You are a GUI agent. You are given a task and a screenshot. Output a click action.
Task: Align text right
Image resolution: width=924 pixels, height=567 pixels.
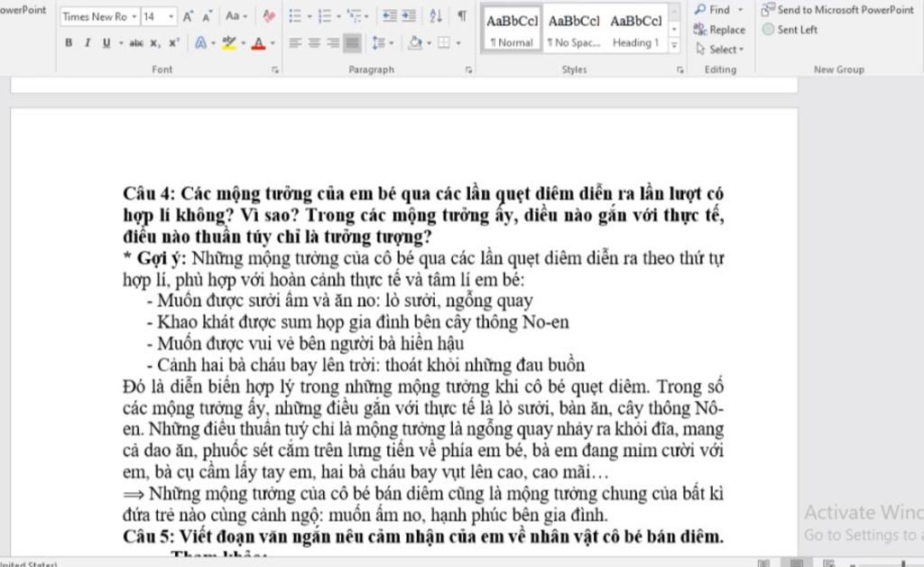[x=333, y=43]
